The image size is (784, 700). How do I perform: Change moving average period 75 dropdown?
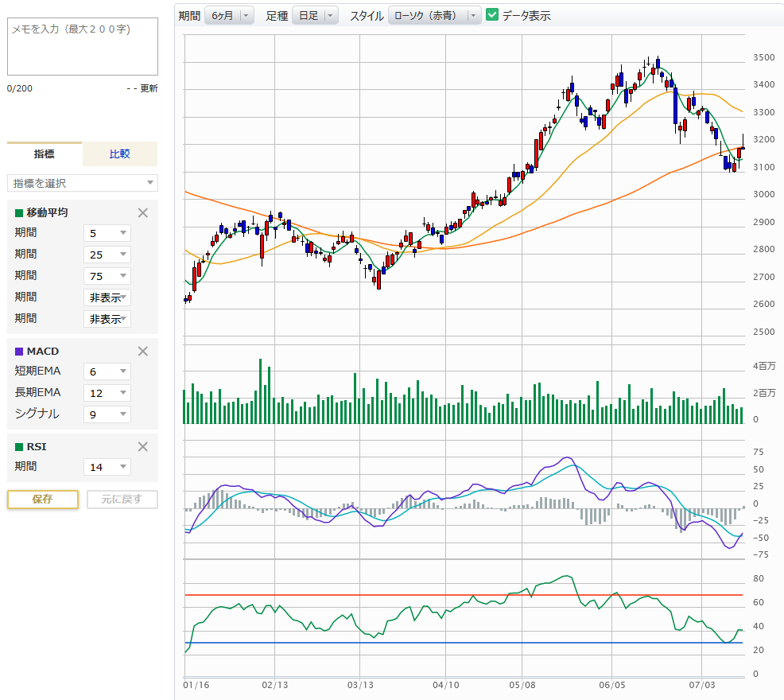(107, 276)
